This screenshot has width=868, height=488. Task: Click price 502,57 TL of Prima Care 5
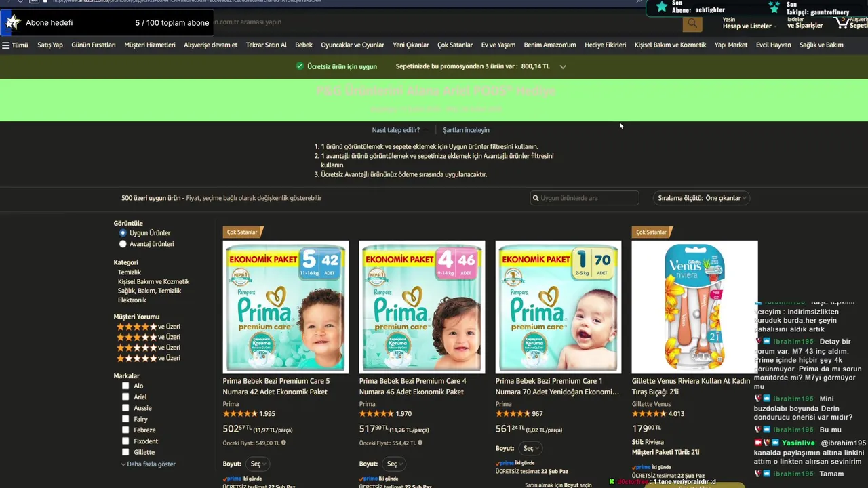coord(237,429)
